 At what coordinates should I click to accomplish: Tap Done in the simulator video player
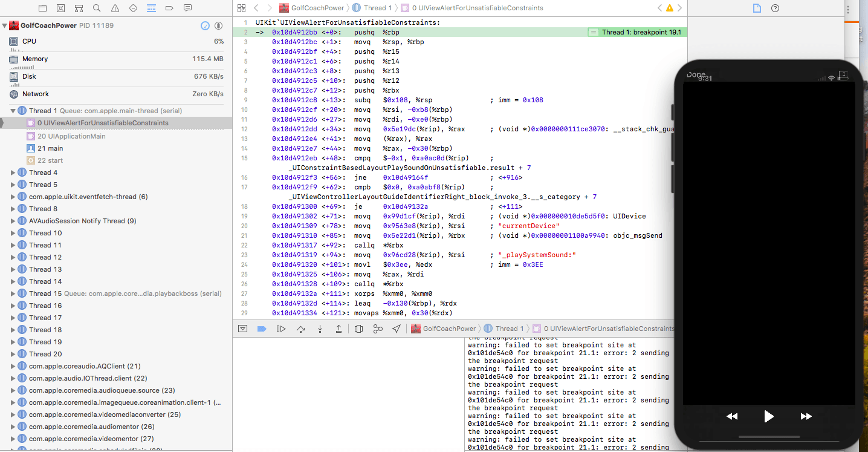(x=696, y=74)
